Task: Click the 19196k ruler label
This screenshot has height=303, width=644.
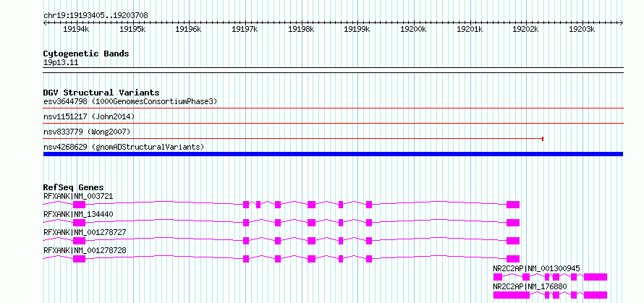Action: pyautogui.click(x=188, y=29)
